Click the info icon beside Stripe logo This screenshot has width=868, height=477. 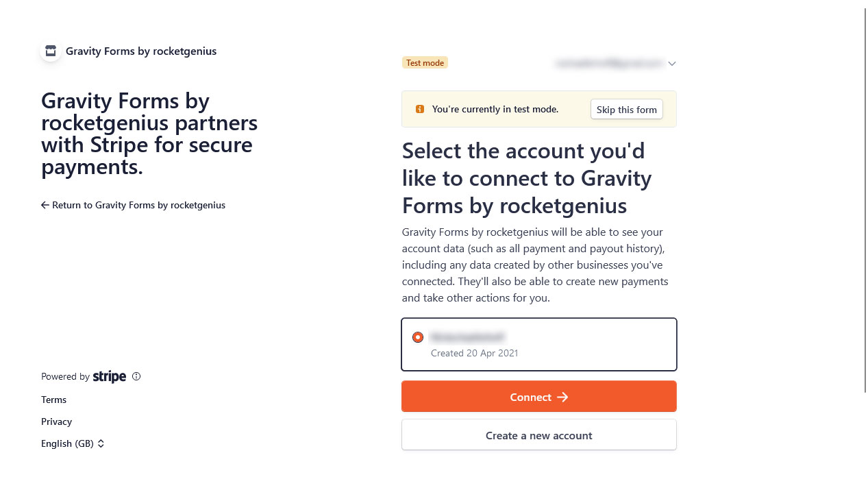click(136, 376)
